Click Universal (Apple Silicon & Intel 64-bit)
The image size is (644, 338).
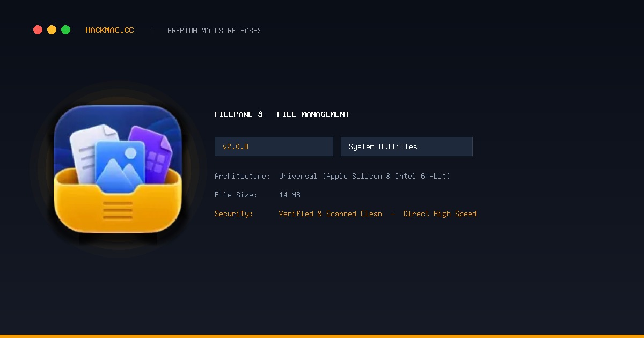click(x=365, y=176)
